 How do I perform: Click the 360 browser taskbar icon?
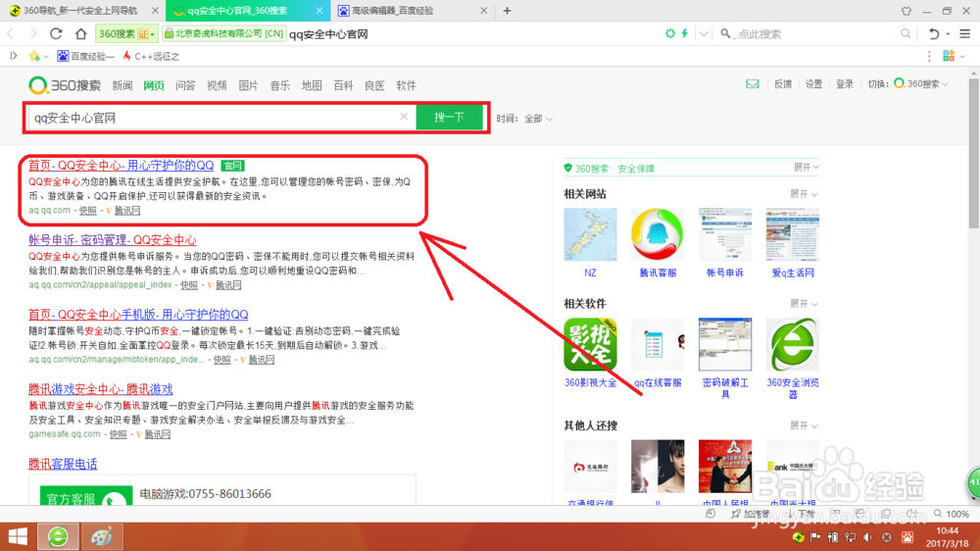tap(58, 536)
